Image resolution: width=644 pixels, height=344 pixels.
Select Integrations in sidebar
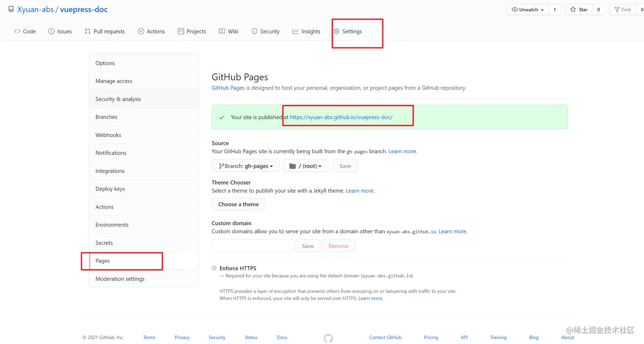144,171
